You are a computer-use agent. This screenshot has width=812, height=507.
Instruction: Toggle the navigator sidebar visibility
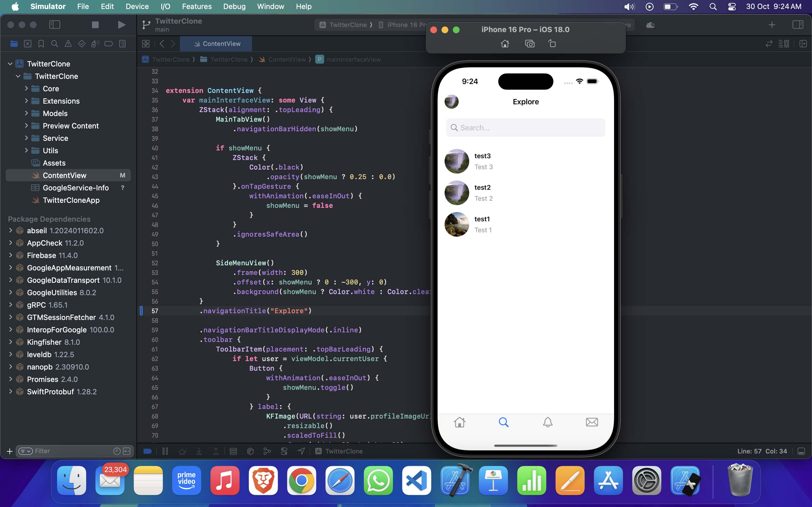[55, 25]
